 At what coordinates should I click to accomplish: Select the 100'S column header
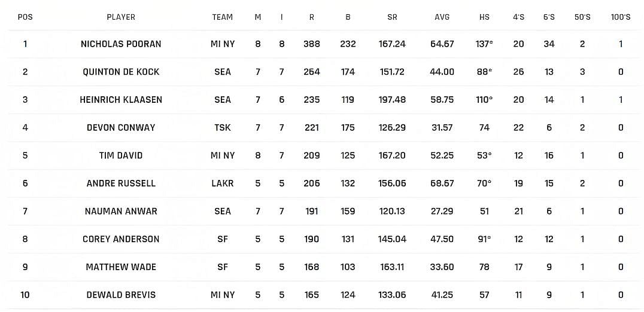tap(621, 17)
